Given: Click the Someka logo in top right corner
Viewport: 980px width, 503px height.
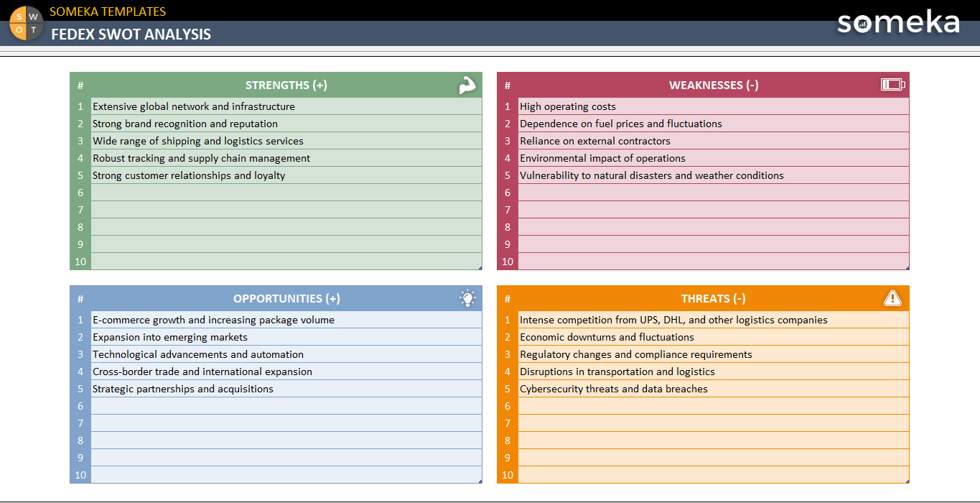Looking at the screenshot, I should (x=897, y=22).
